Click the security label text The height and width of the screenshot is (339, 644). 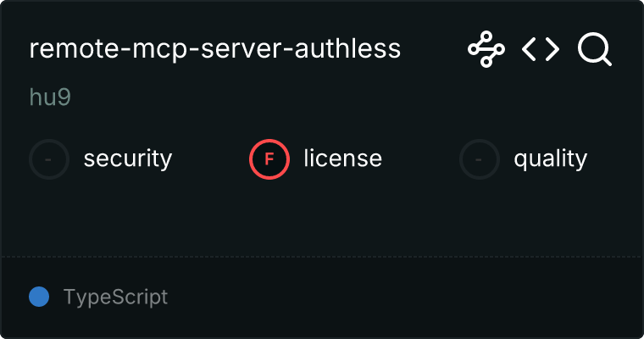pyautogui.click(x=128, y=159)
